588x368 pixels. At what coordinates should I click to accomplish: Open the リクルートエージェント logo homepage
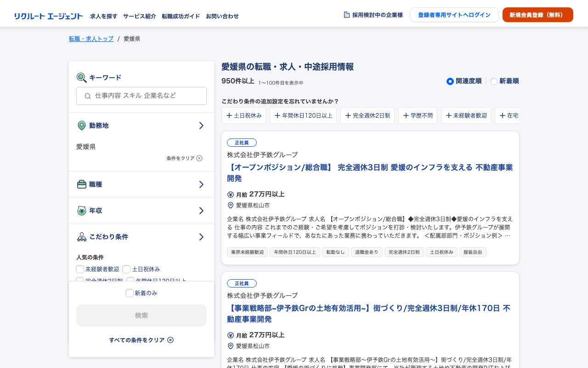48,16
